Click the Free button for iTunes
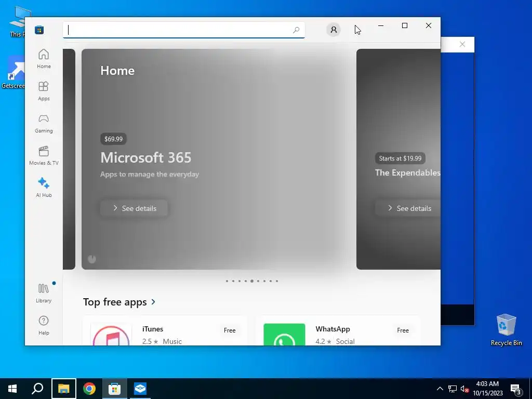Image resolution: width=532 pixels, height=399 pixels. click(230, 330)
